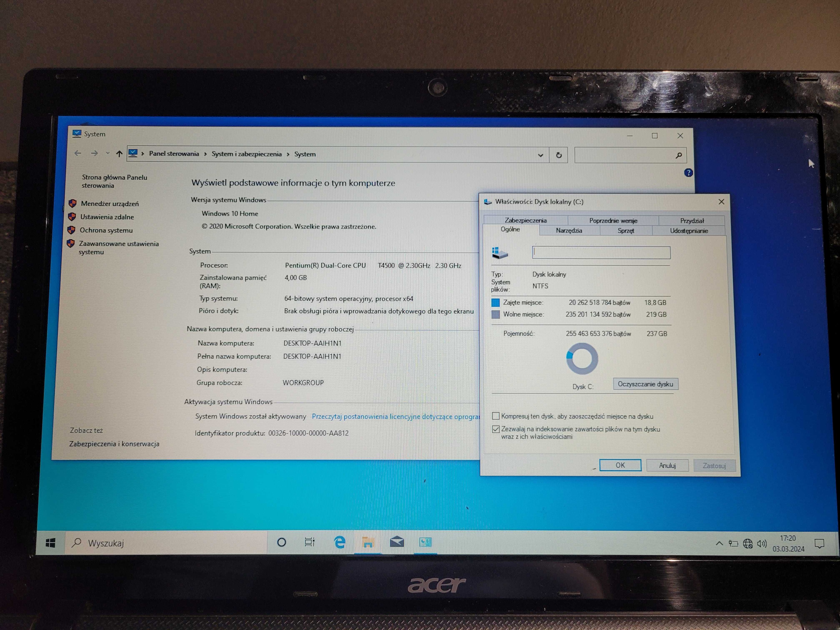
Task: Toggle 'Kompresuj ten dysk' checkbox
Action: [x=496, y=416]
